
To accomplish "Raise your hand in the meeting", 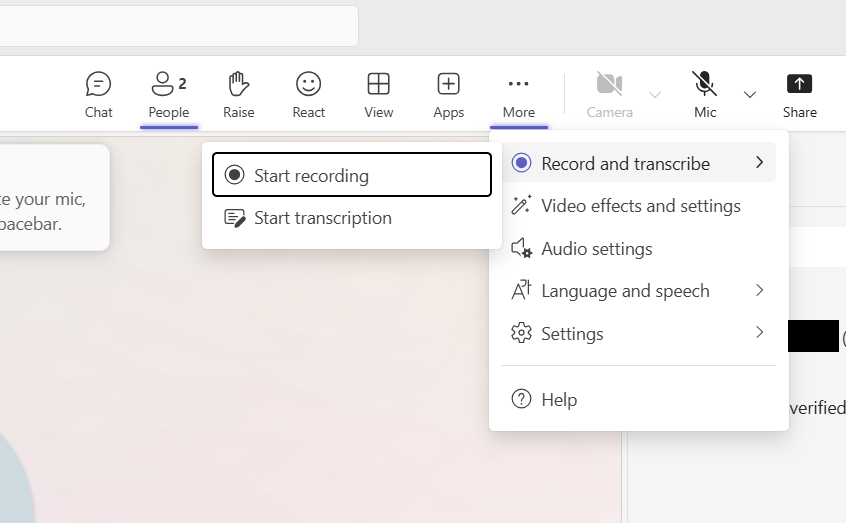I will pos(238,95).
